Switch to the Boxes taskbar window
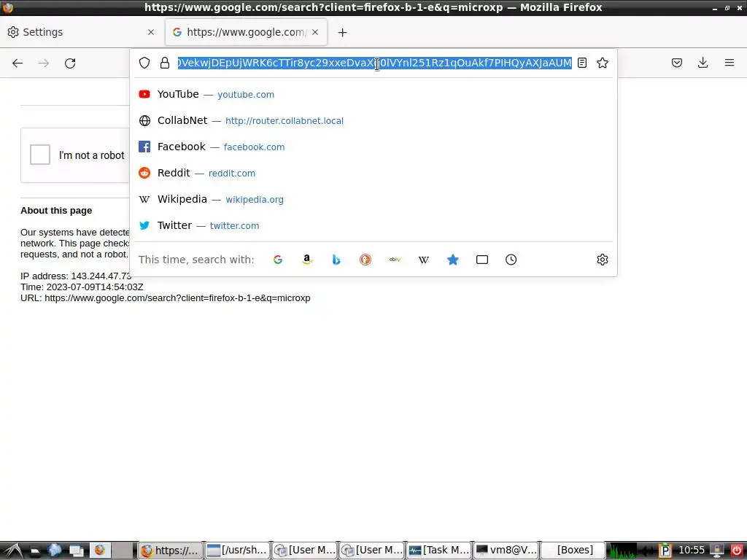 pyautogui.click(x=573, y=551)
